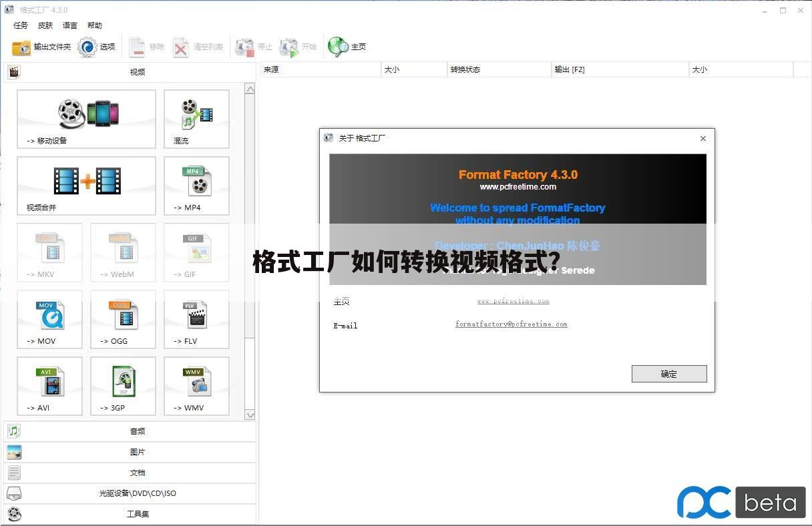Select the 视频合并 video merge tool
This screenshot has height=526, width=812.
pos(85,186)
